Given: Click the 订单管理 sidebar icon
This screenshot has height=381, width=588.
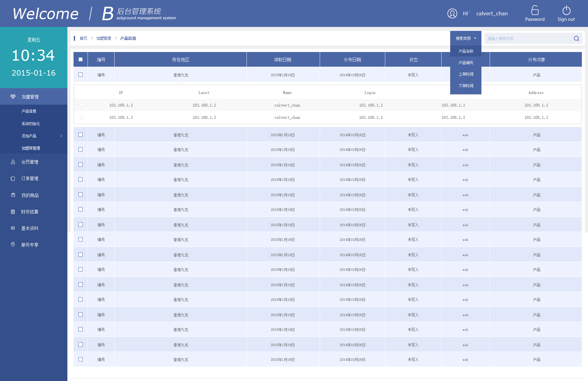Looking at the screenshot, I should pyautogui.click(x=12, y=178).
